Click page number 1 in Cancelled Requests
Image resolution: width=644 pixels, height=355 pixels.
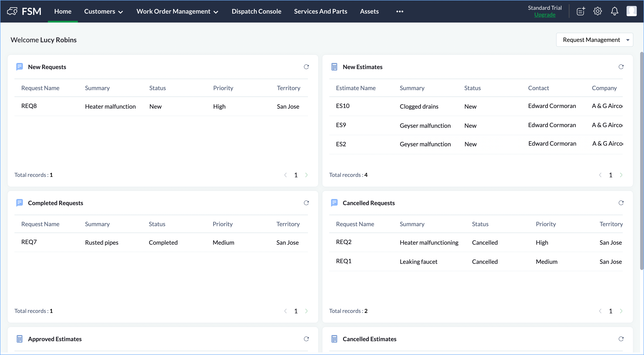tap(610, 311)
